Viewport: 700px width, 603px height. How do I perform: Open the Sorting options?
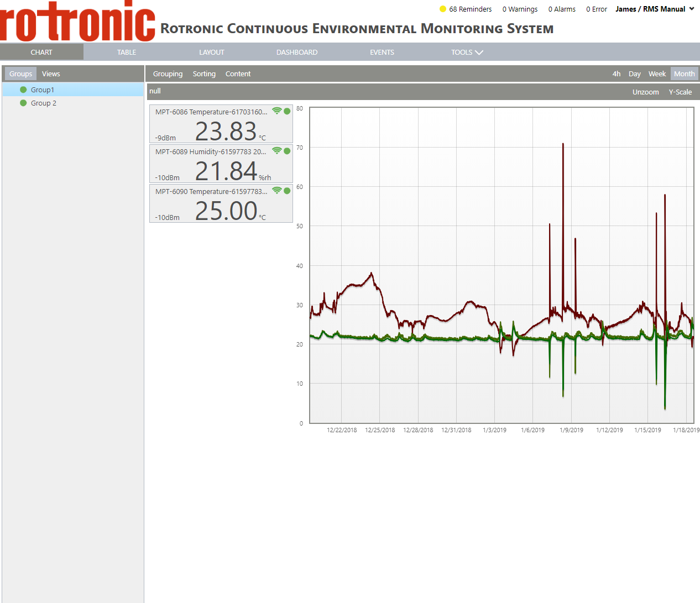click(x=204, y=74)
